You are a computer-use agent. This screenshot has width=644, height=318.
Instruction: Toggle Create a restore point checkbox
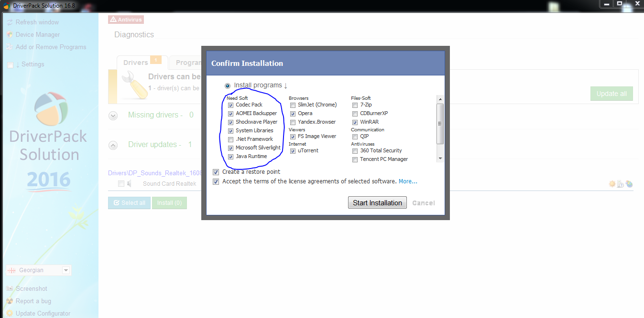pos(216,172)
